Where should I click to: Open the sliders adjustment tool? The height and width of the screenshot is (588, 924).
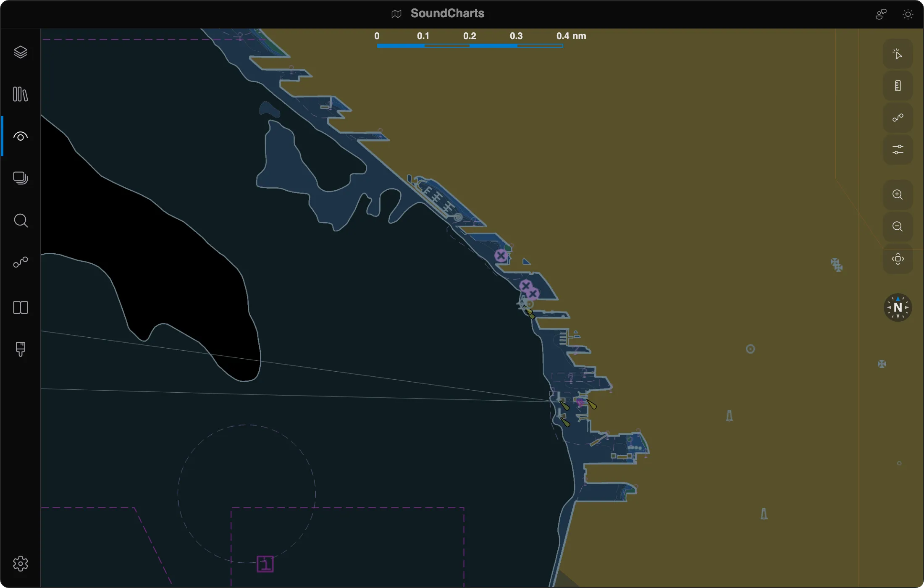[898, 150]
